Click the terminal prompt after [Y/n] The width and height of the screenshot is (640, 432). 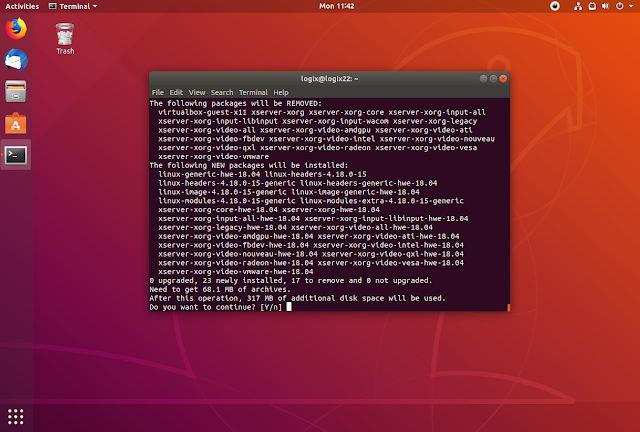288,307
